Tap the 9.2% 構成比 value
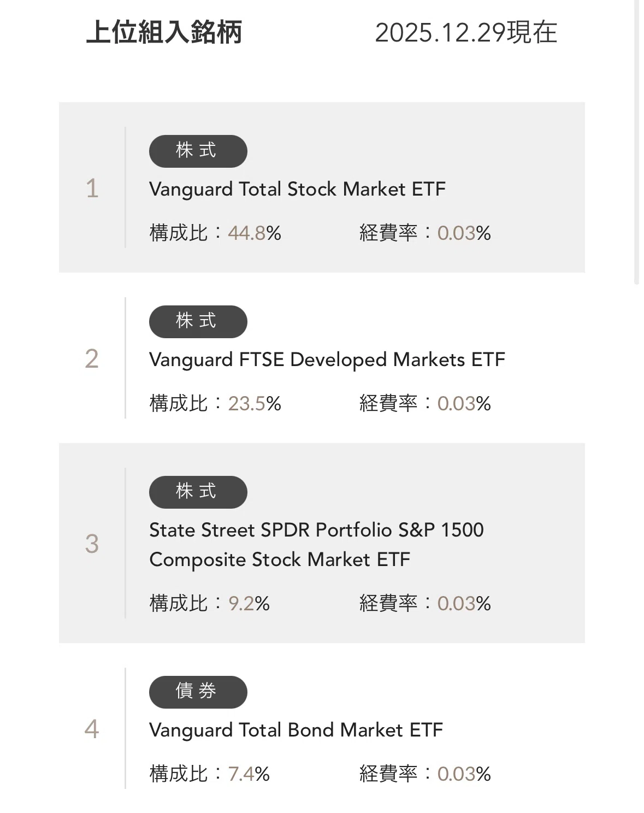Screen dimensions: 644x813 point(249,604)
